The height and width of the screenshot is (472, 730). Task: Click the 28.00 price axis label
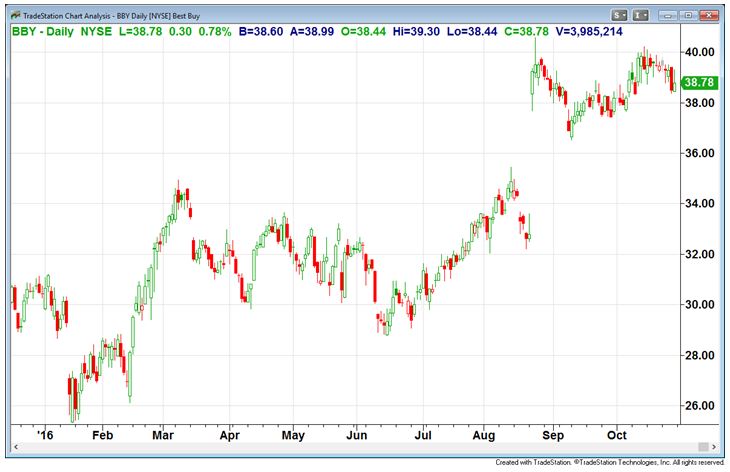coord(699,355)
